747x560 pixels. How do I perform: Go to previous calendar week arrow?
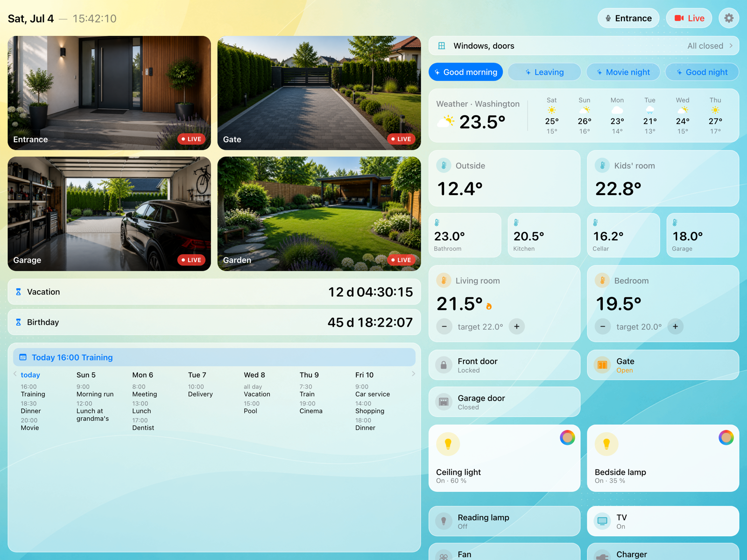coord(15,374)
